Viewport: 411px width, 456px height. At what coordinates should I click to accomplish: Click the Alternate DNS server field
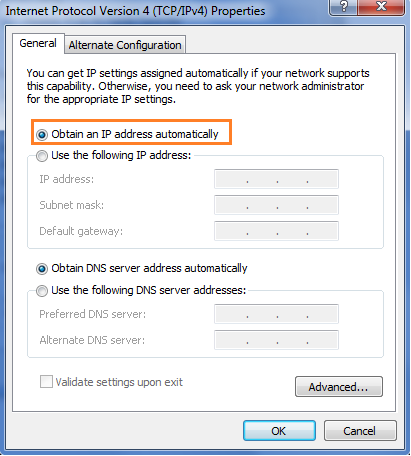click(276, 340)
